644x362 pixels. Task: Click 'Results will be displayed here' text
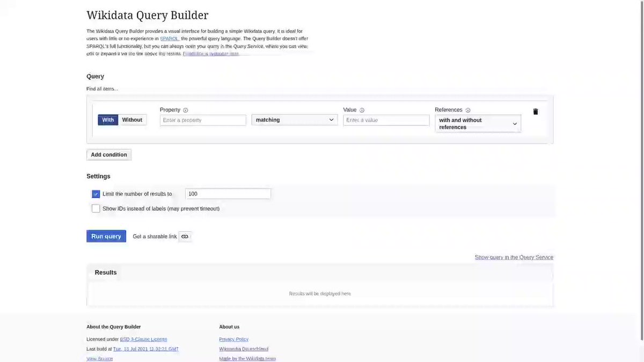click(x=320, y=294)
